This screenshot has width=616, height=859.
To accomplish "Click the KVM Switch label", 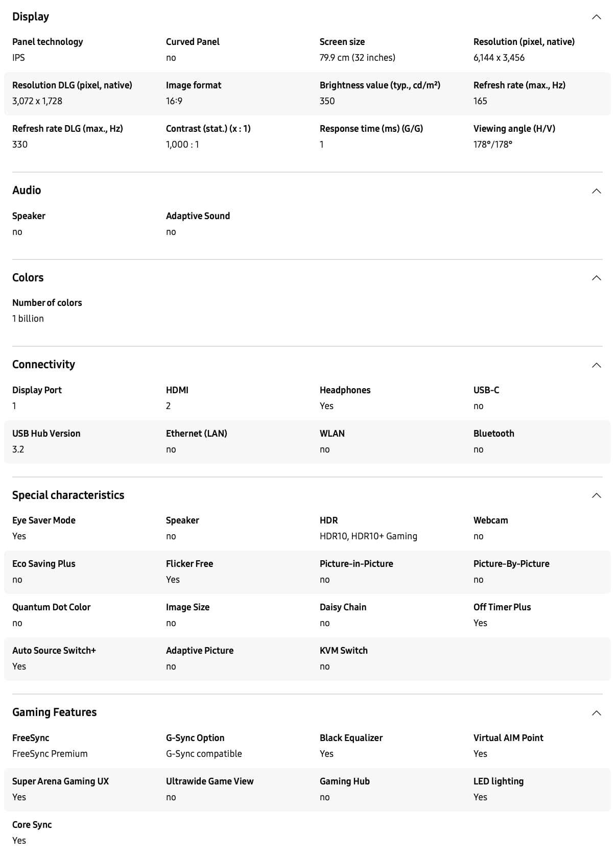I will click(x=344, y=651).
